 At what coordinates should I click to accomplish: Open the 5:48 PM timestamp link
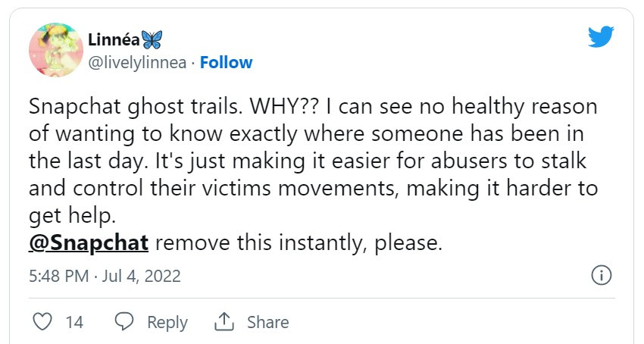click(59, 275)
